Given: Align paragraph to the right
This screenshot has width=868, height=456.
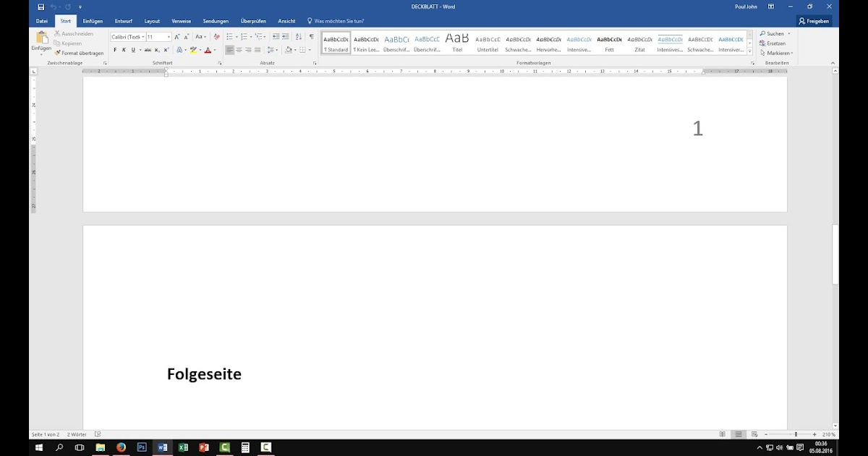Looking at the screenshot, I should pyautogui.click(x=248, y=50).
